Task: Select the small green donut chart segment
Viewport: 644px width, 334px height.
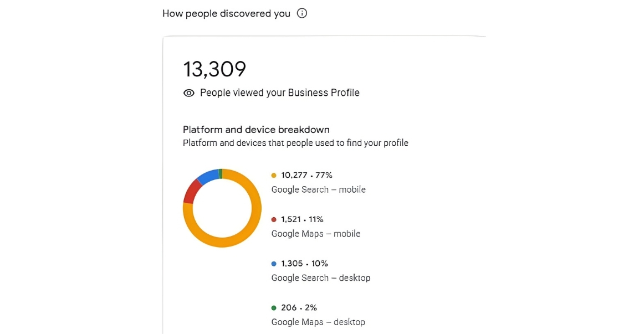Action: point(220,173)
